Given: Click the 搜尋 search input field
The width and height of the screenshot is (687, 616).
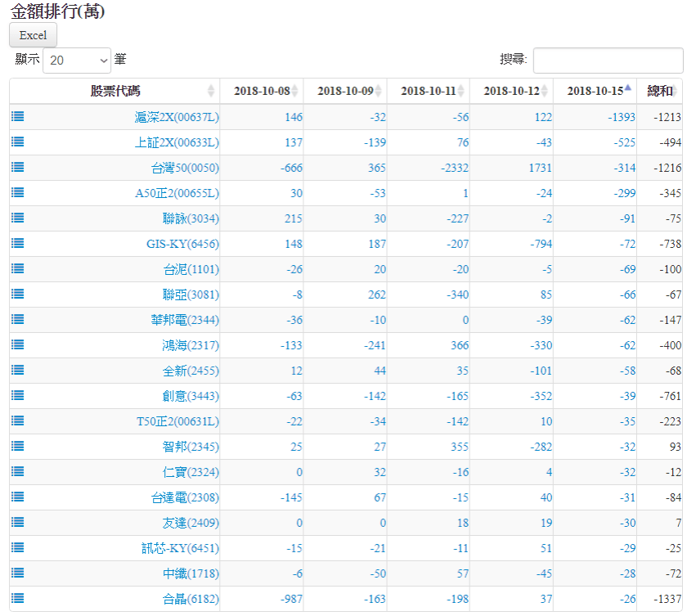Looking at the screenshot, I should click(x=608, y=60).
